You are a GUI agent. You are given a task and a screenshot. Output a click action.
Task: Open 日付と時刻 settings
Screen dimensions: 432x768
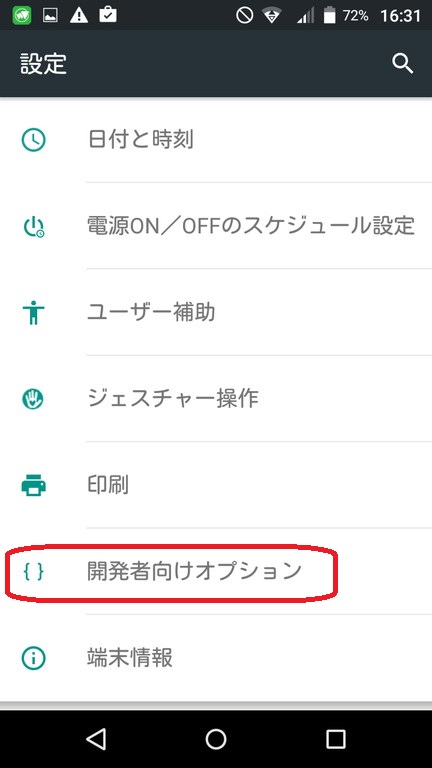click(216, 140)
